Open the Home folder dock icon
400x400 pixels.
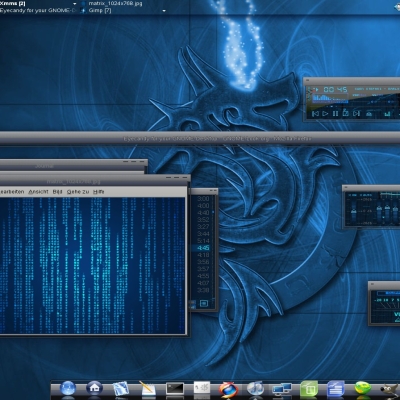tap(94, 388)
